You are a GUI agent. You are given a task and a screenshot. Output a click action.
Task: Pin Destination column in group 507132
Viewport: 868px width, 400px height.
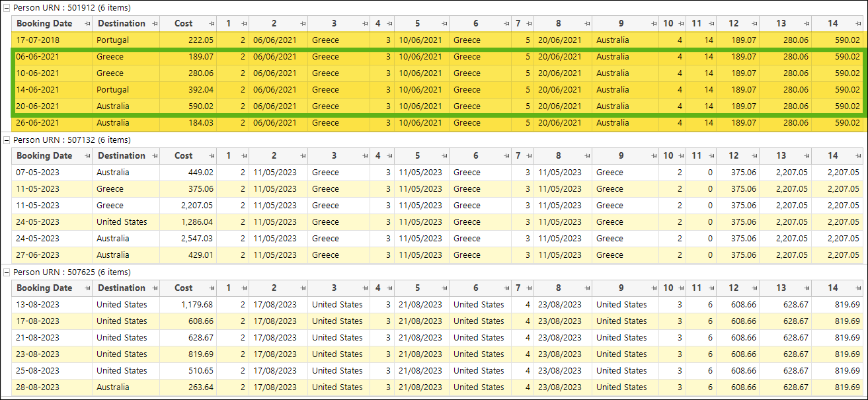(x=155, y=156)
